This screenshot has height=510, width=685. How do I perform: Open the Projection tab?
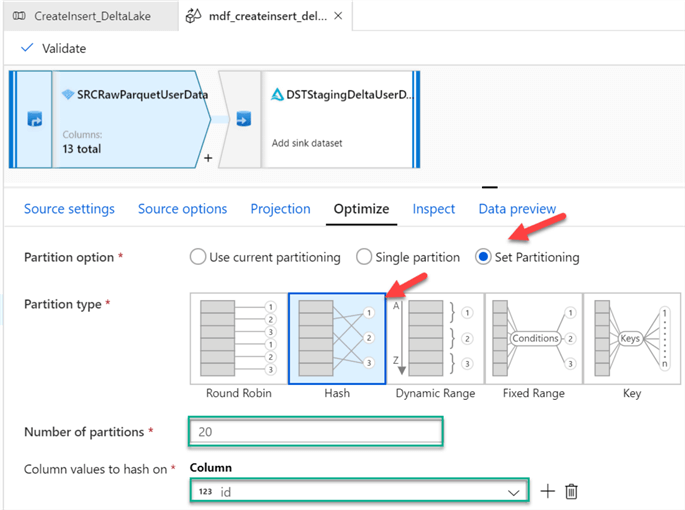pyautogui.click(x=280, y=209)
